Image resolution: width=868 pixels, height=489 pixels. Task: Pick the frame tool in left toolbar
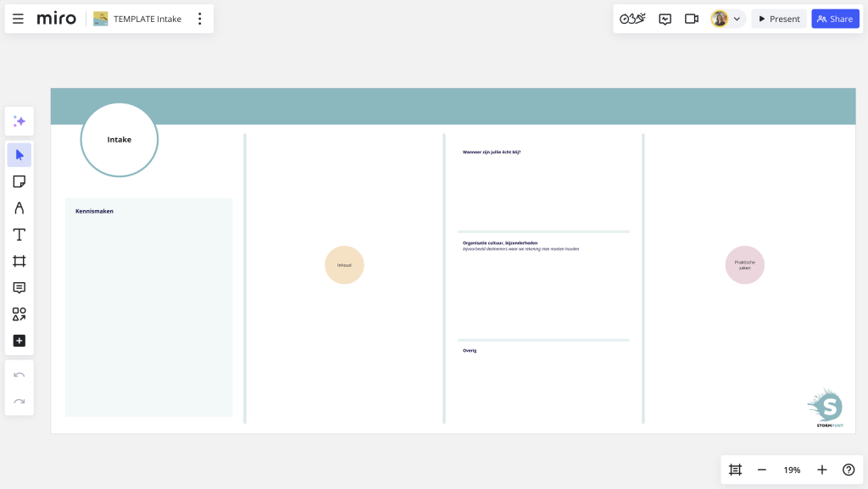(19, 261)
